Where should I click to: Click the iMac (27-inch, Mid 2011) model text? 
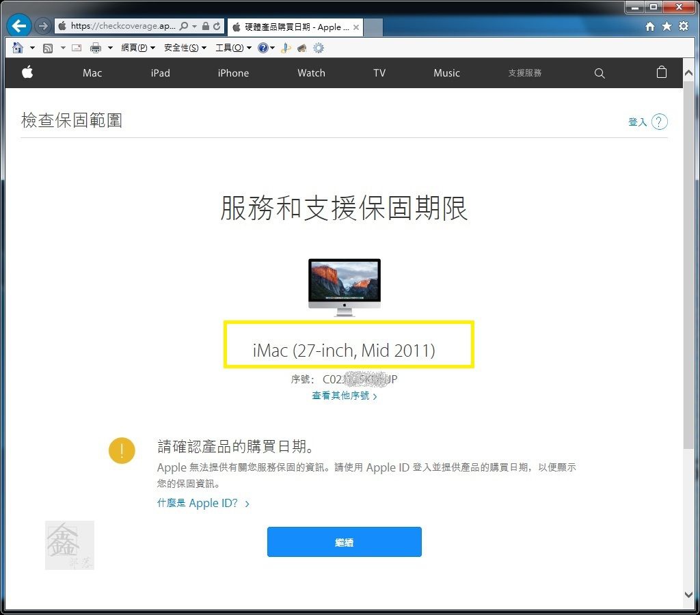coord(344,351)
